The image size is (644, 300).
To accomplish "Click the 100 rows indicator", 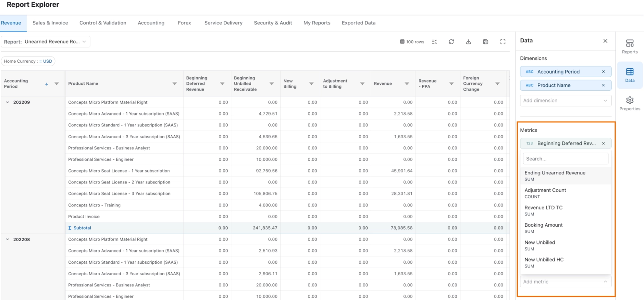I will pos(412,42).
